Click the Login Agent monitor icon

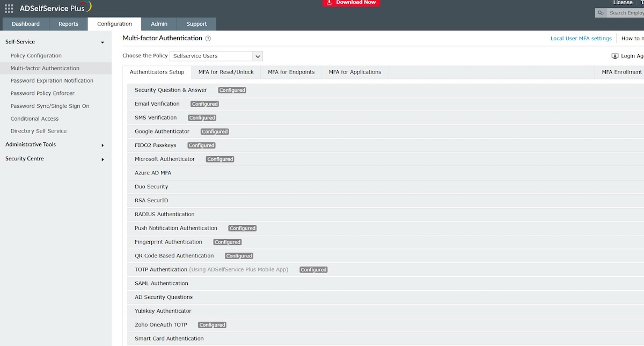coord(614,56)
